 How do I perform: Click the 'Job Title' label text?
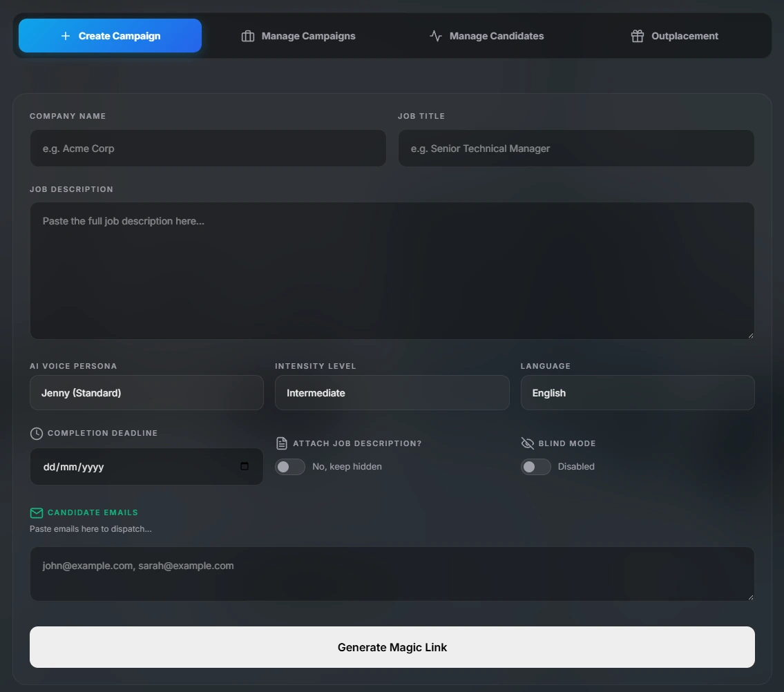(421, 116)
